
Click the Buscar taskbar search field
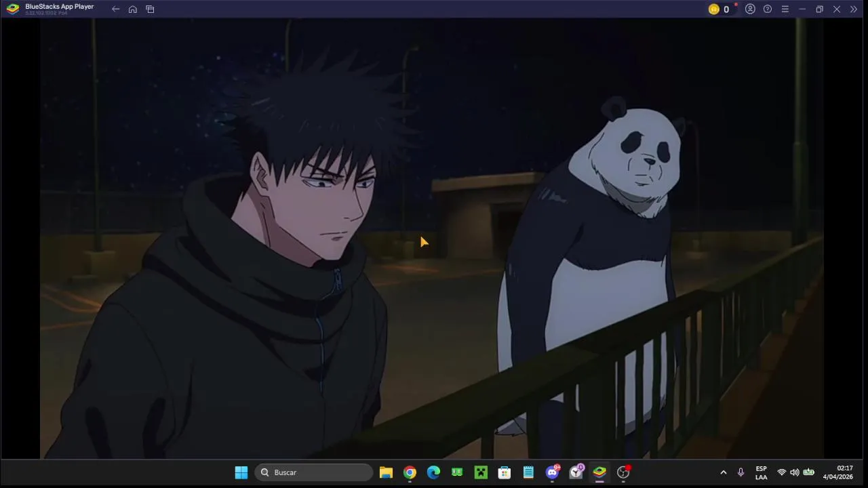(315, 472)
